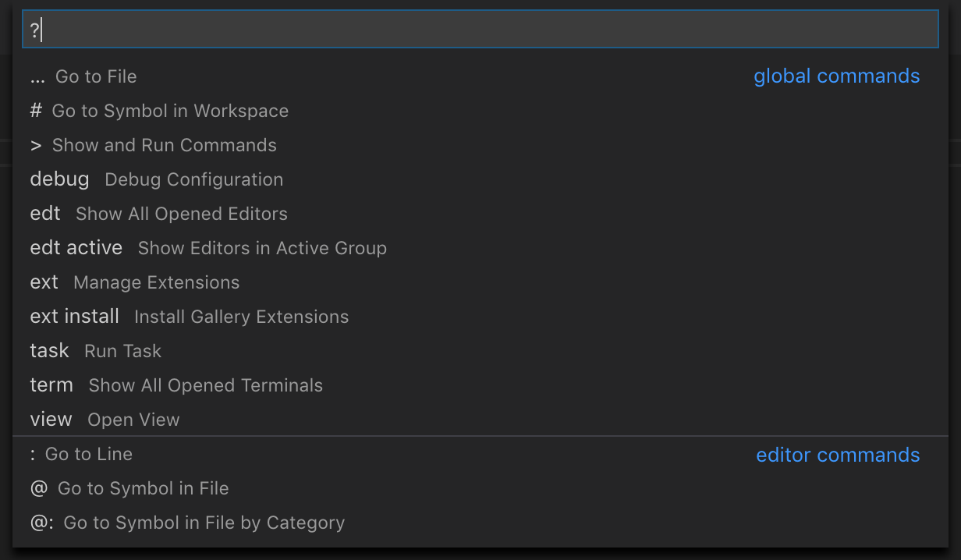
Task: Click the 'global commands' group label
Action: (x=837, y=76)
